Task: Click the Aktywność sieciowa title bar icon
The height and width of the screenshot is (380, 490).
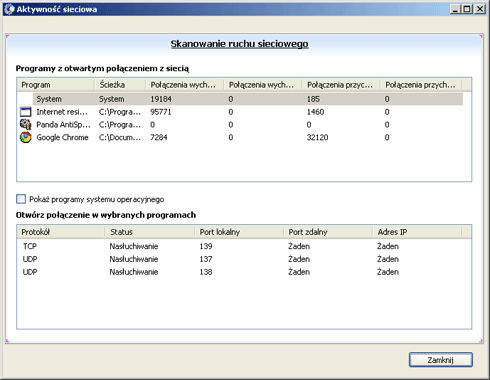Action: coord(9,9)
